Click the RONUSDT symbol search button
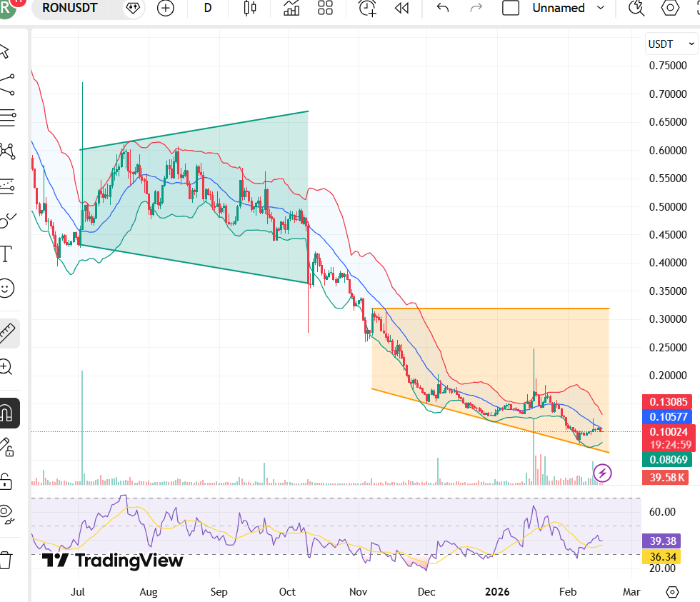Viewport: 700px width, 602px height. (70, 9)
